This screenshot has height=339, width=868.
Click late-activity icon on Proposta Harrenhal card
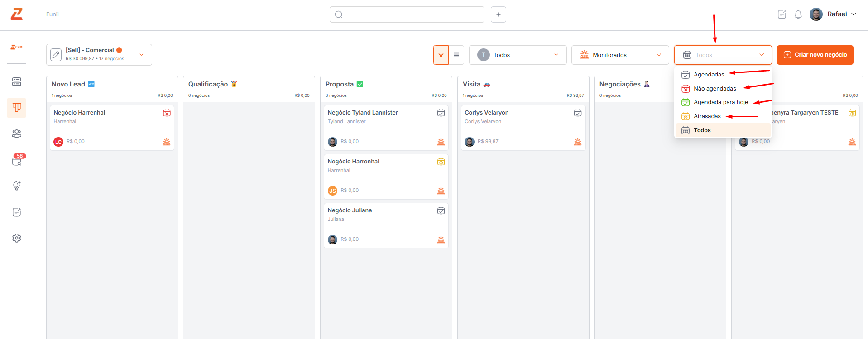[441, 162]
